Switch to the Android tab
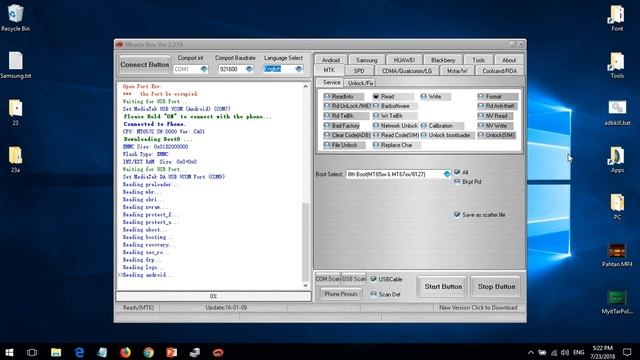This screenshot has height=360, width=640. tap(331, 60)
